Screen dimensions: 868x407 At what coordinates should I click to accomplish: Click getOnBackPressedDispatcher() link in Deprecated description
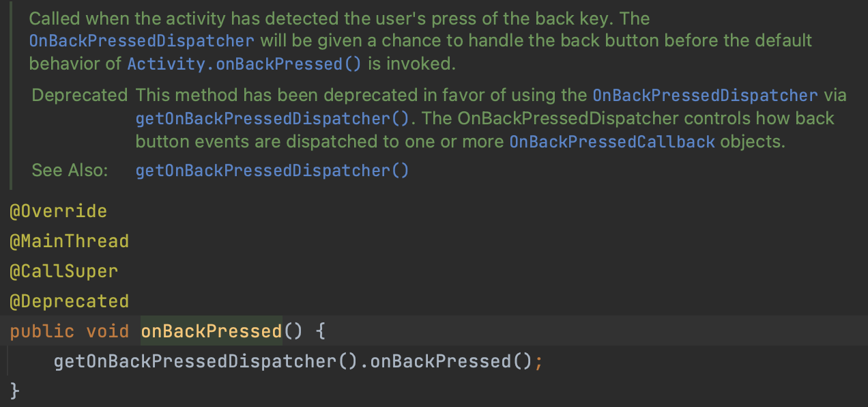pyautogui.click(x=272, y=118)
